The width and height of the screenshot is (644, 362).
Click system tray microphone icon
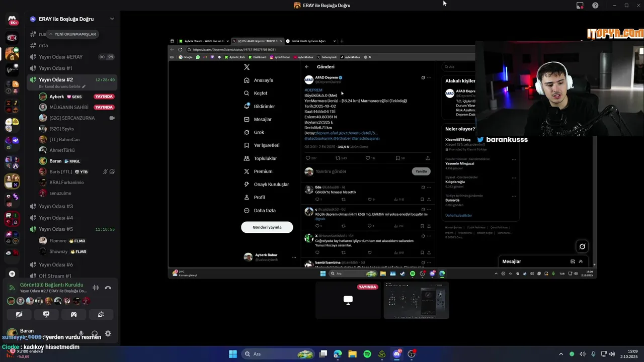[x=593, y=354]
